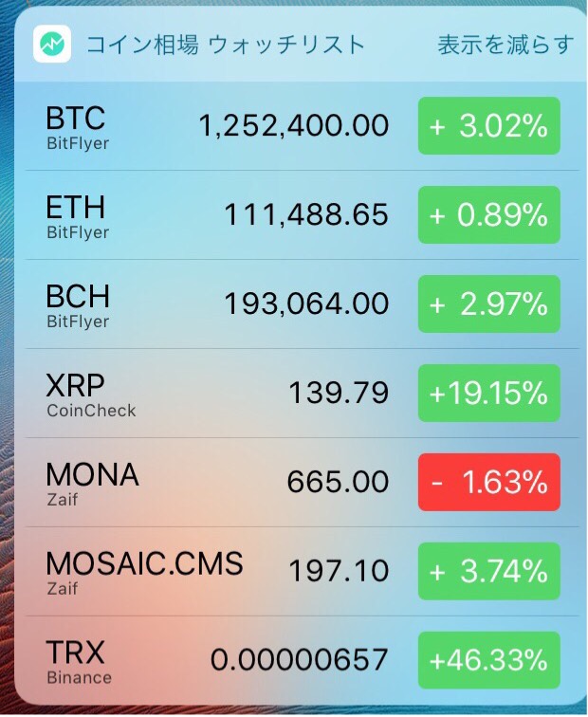The height and width of the screenshot is (717, 588).
Task: Tap the red MONA -1.63% badge
Action: pyautogui.click(x=488, y=482)
